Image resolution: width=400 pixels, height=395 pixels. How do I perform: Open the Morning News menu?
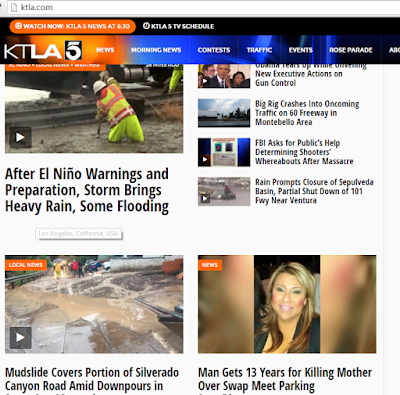(x=156, y=50)
